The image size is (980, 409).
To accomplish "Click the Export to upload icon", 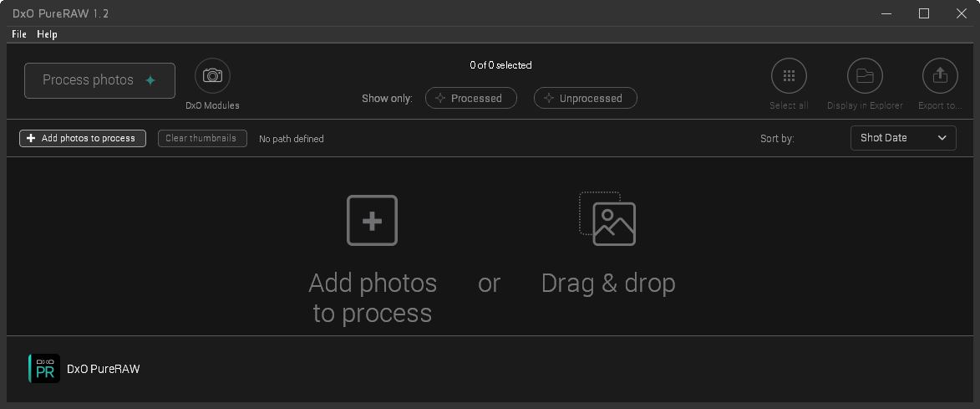I will [x=940, y=76].
